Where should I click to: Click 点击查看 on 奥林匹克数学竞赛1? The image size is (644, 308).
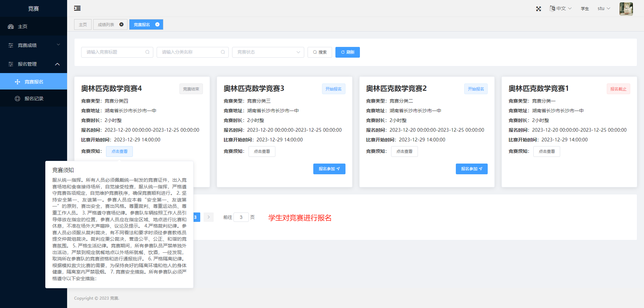(x=546, y=151)
